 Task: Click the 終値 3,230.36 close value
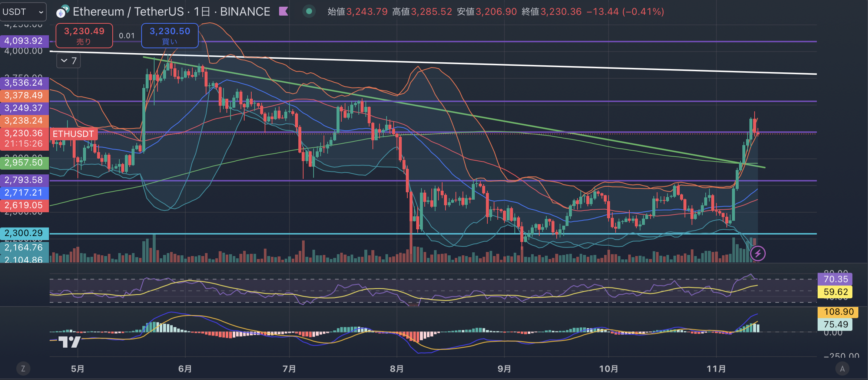point(551,12)
